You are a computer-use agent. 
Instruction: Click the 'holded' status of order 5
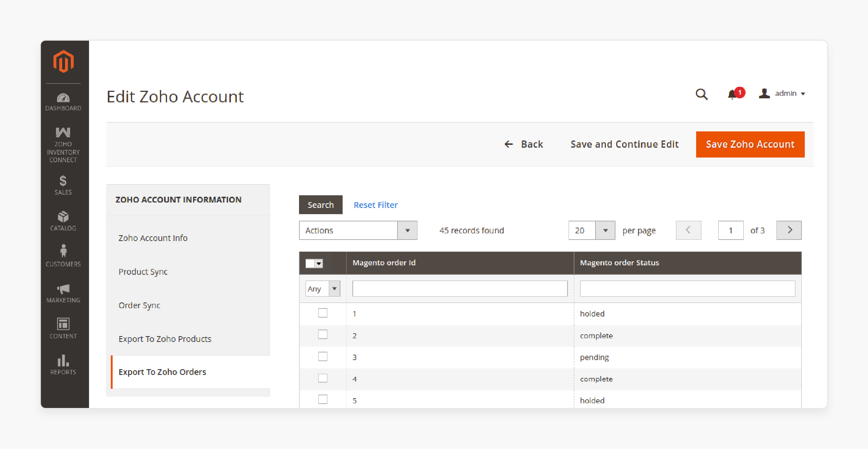click(x=592, y=400)
